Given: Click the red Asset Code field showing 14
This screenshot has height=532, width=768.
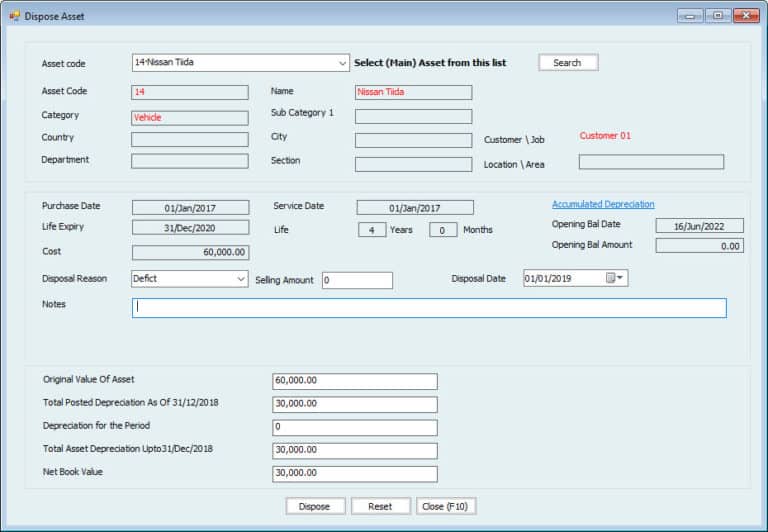Looking at the screenshot, I should click(190, 92).
